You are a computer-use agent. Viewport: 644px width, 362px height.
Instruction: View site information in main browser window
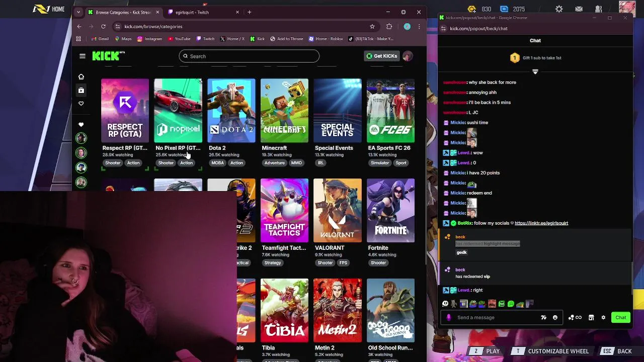coord(118,27)
